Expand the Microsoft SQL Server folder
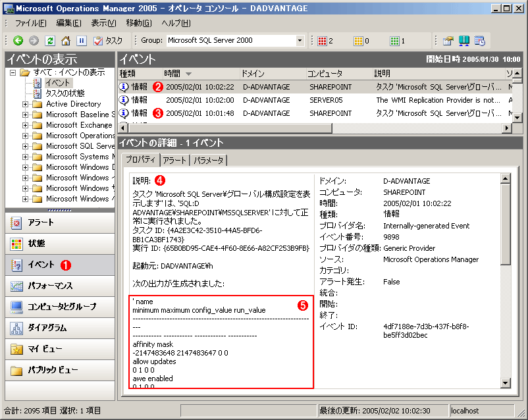The height and width of the screenshot is (420, 528). pyautogui.click(x=25, y=146)
